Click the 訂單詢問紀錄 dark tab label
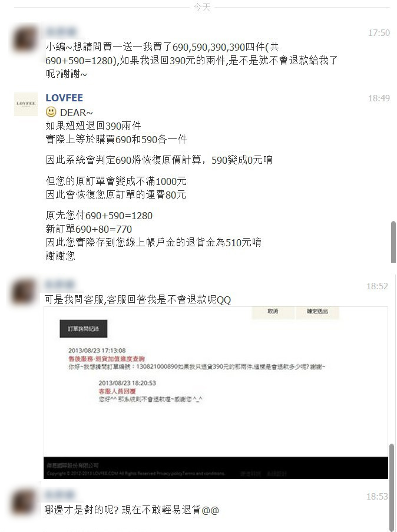The image size is (397, 532). click(x=84, y=329)
